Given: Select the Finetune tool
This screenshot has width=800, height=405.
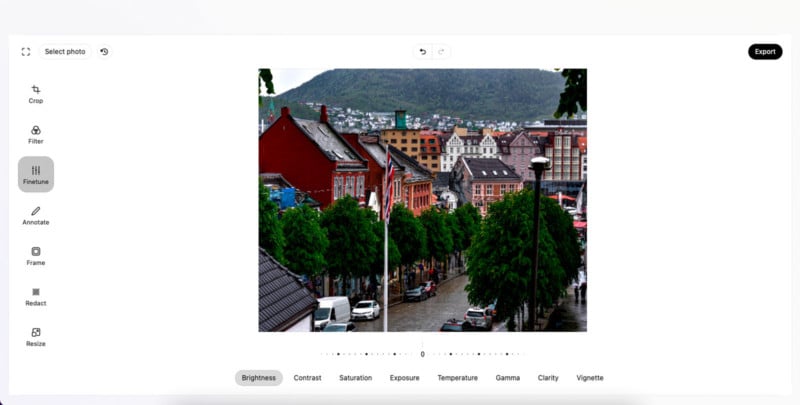Looking at the screenshot, I should [x=36, y=175].
